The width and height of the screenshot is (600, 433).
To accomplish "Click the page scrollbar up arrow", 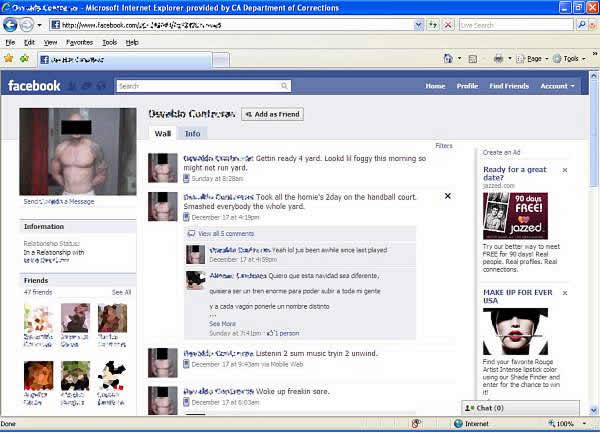I will (x=594, y=76).
